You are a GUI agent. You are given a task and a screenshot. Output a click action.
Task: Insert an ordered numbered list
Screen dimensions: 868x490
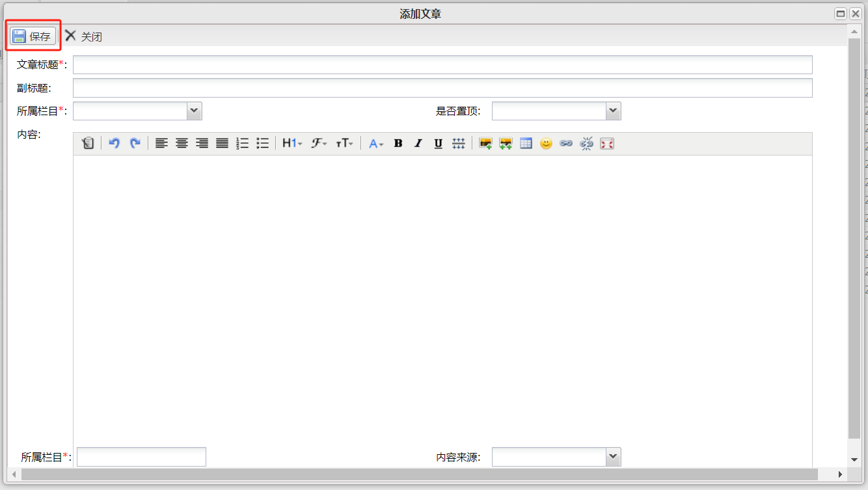pyautogui.click(x=242, y=144)
